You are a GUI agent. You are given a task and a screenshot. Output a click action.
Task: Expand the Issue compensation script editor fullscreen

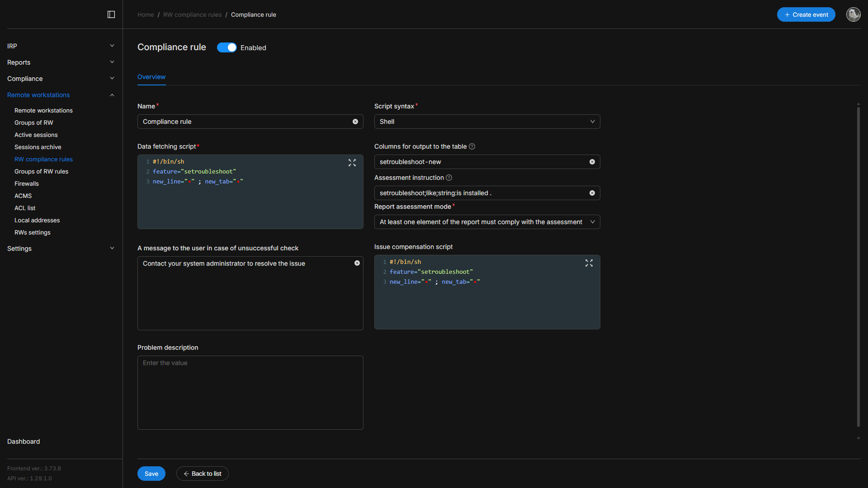[589, 263]
